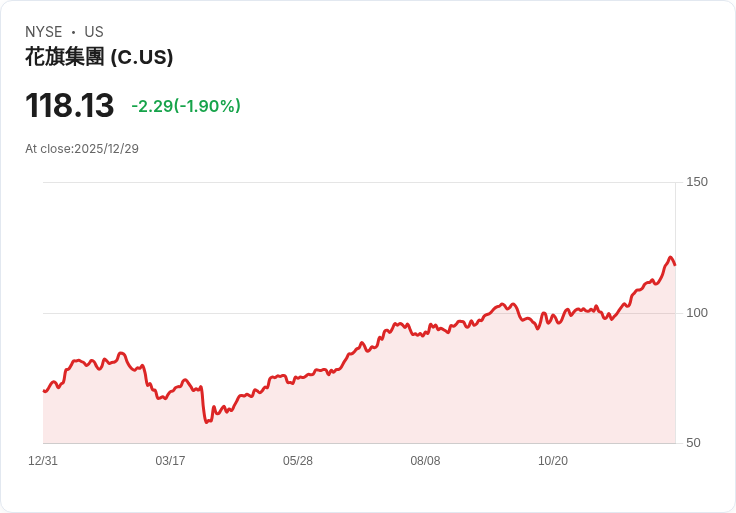Click the 100 horizontal gridline
The height and width of the screenshot is (513, 736).
[x=359, y=313]
